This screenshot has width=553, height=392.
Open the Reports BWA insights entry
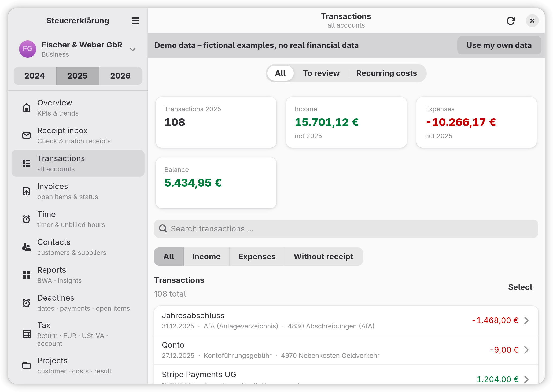[78, 275]
